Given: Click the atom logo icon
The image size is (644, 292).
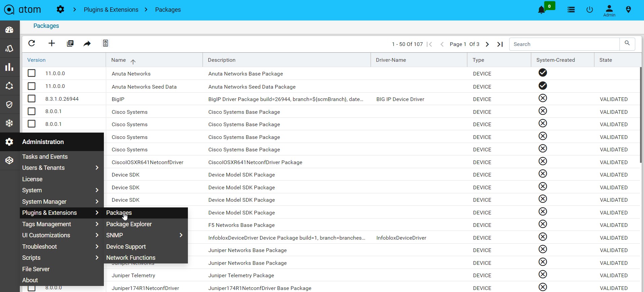Looking at the screenshot, I should [x=9, y=10].
